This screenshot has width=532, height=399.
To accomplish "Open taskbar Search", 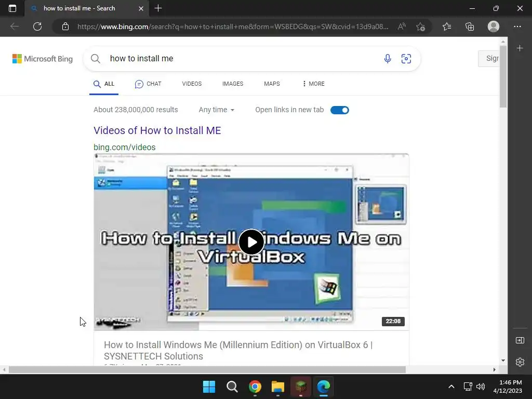I will pos(232,387).
